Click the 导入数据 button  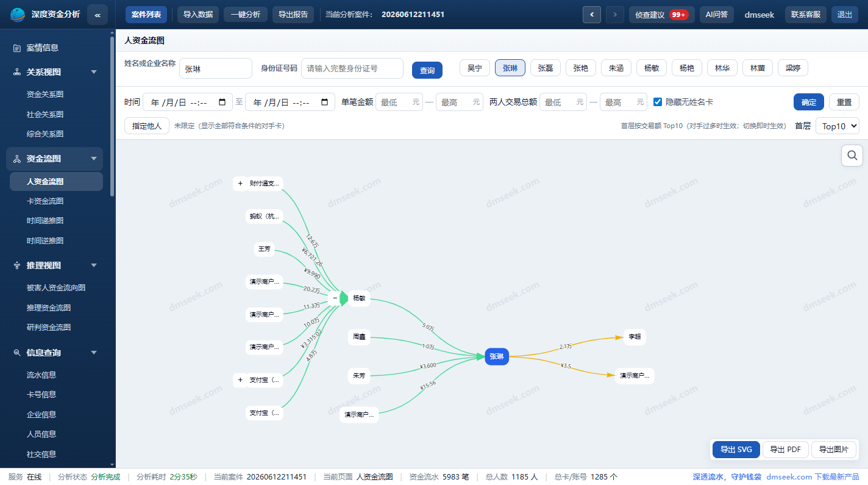click(198, 15)
